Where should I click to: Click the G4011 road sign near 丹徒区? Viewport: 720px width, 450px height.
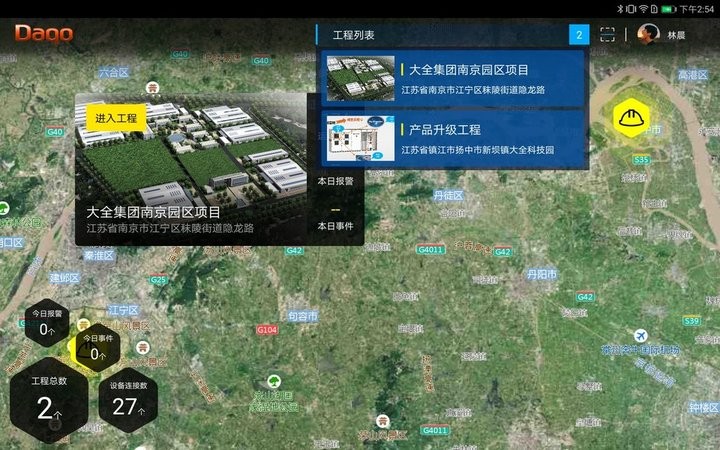[431, 250]
